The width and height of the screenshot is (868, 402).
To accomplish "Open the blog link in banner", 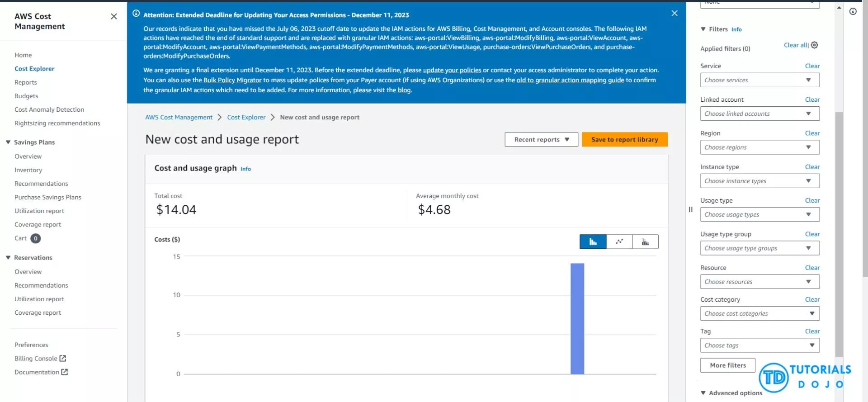I will (404, 90).
